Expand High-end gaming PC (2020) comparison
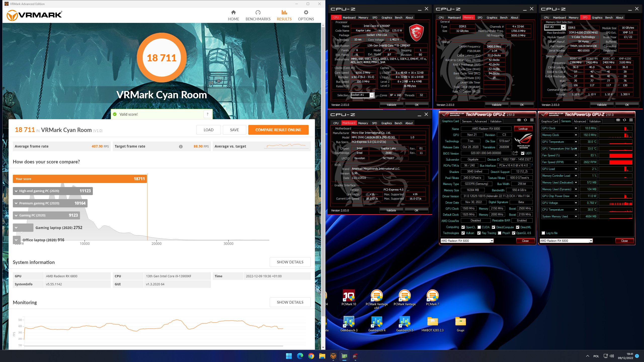This screenshot has height=362, width=644. coord(16,191)
